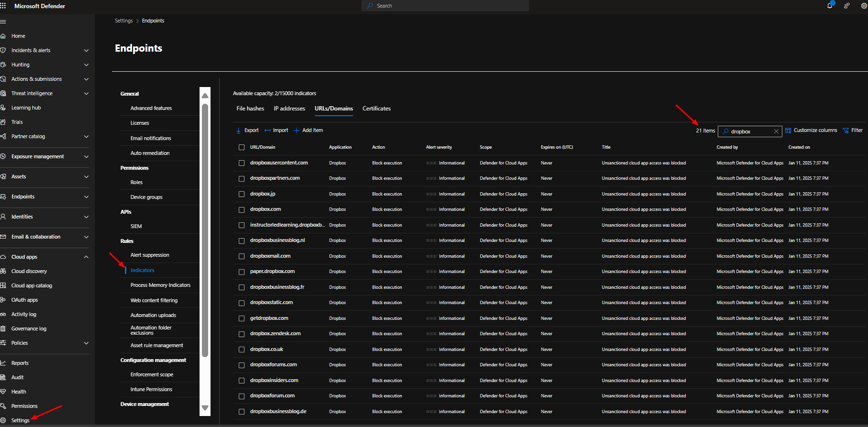Viewport: 868px width, 427px height.
Task: Clear the dropbox search with X
Action: coord(776,131)
